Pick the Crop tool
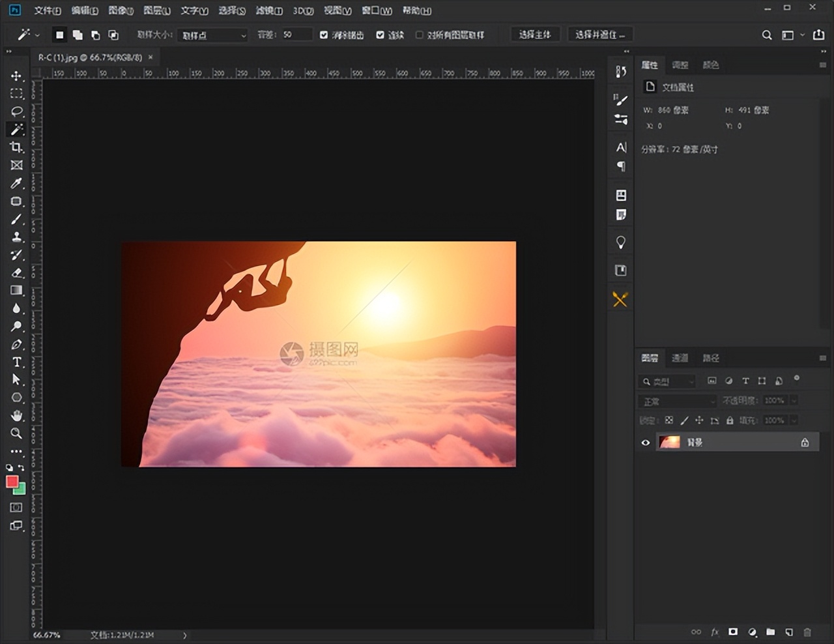Viewport: 834px width, 644px height. coord(16,147)
